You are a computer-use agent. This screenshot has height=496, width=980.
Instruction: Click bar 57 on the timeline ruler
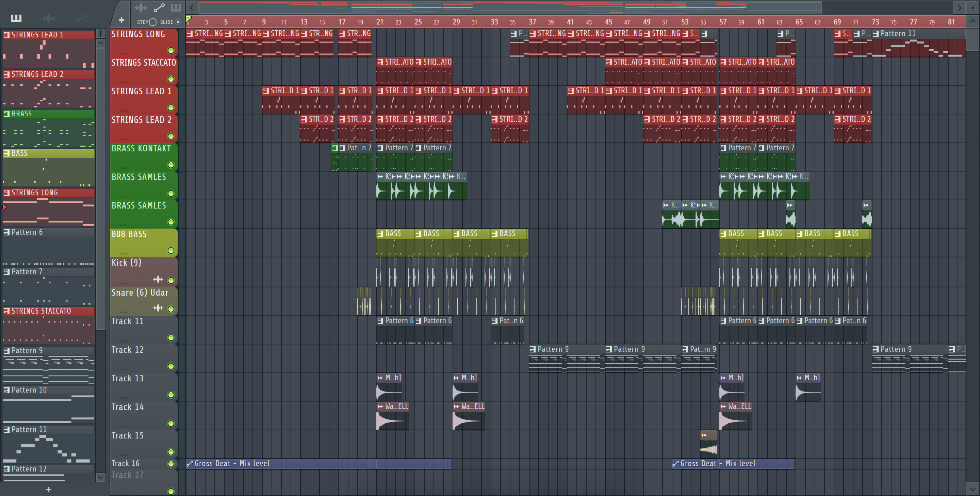[x=723, y=22]
